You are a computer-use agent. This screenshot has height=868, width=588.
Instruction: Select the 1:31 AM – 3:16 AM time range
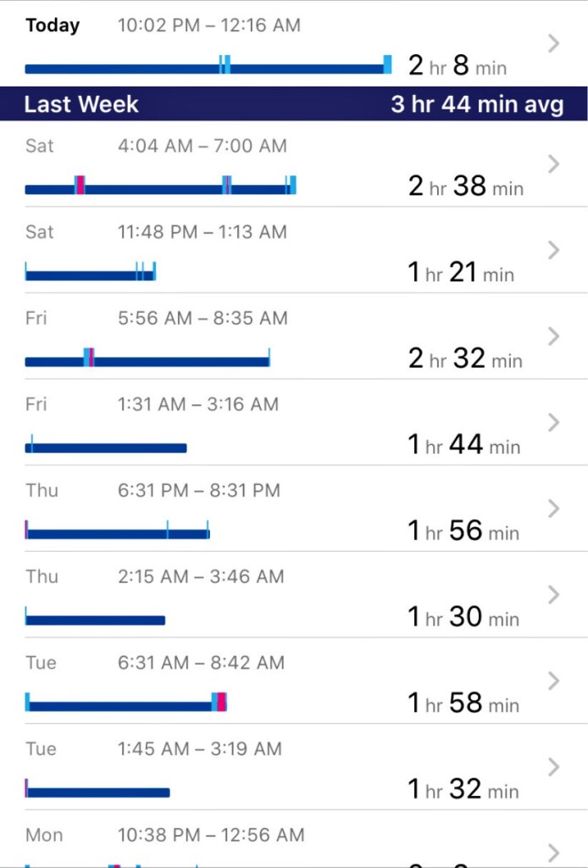tap(197, 404)
